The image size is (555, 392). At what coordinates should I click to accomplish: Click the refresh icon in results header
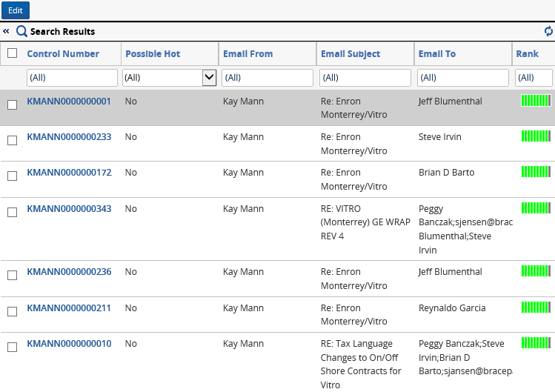(548, 31)
